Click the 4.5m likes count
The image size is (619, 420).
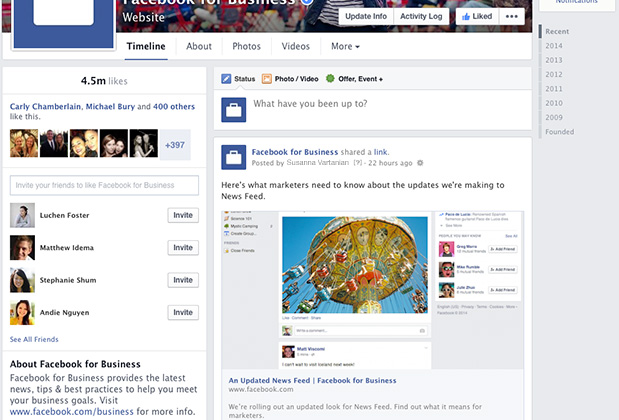pos(104,81)
